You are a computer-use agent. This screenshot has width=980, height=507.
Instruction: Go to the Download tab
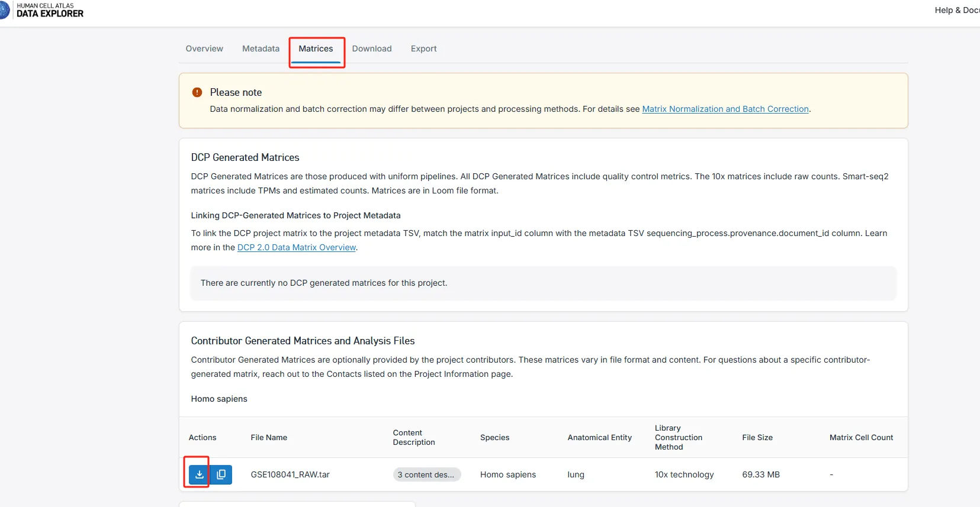[x=372, y=49]
